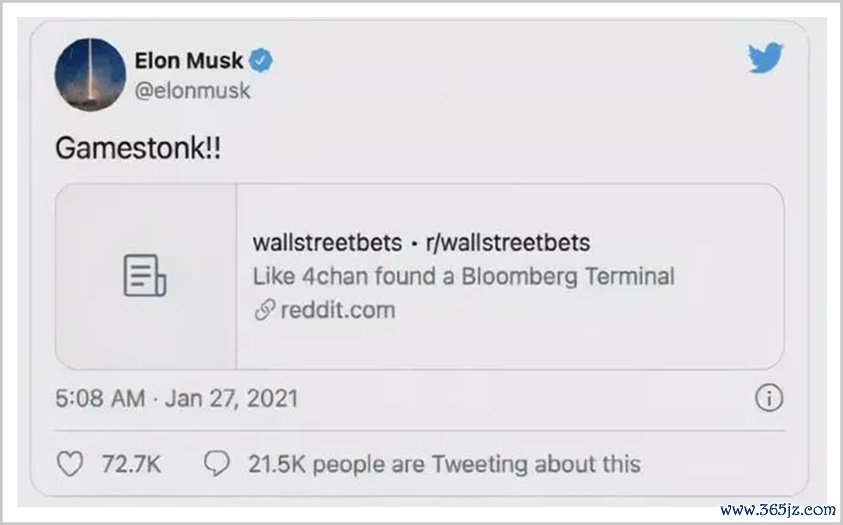This screenshot has height=525, width=843.
Task: Click the Elon Musk display name
Action: click(189, 60)
